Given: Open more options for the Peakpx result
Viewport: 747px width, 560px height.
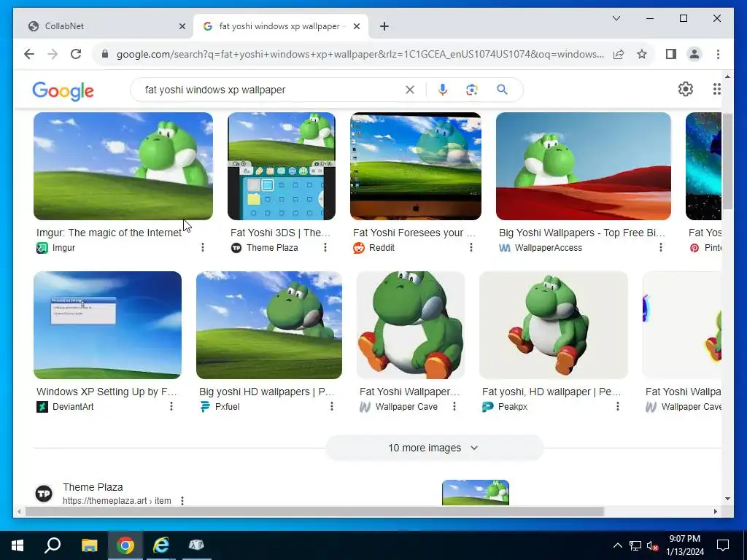Looking at the screenshot, I should (x=617, y=406).
